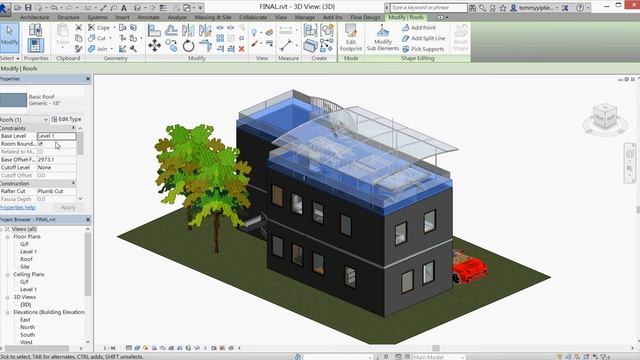Open the Manage ribbon tab

point(304,17)
